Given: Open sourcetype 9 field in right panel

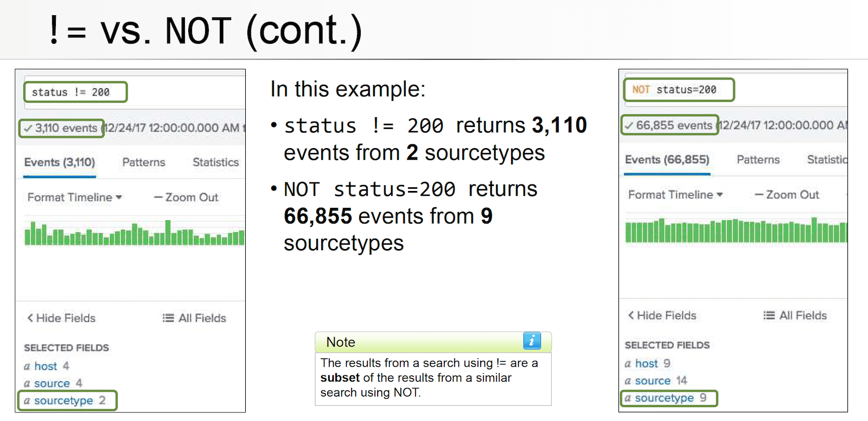Looking at the screenshot, I should click(664, 398).
